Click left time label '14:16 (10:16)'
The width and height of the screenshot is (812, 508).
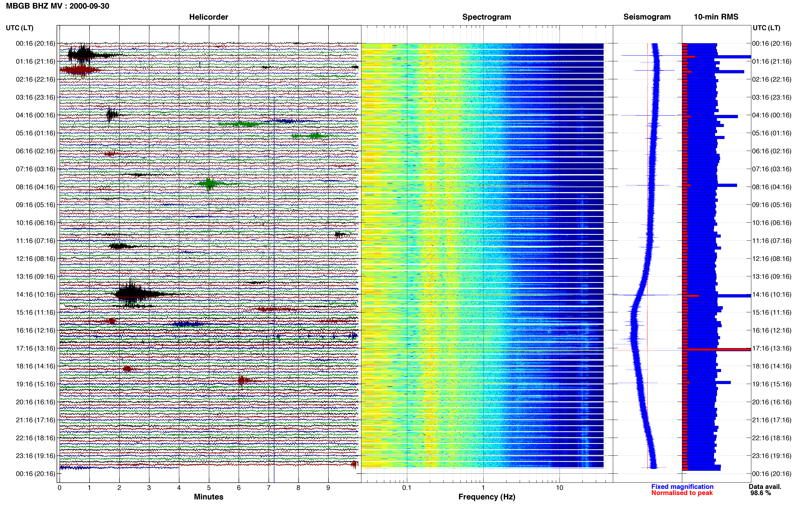pos(36,295)
